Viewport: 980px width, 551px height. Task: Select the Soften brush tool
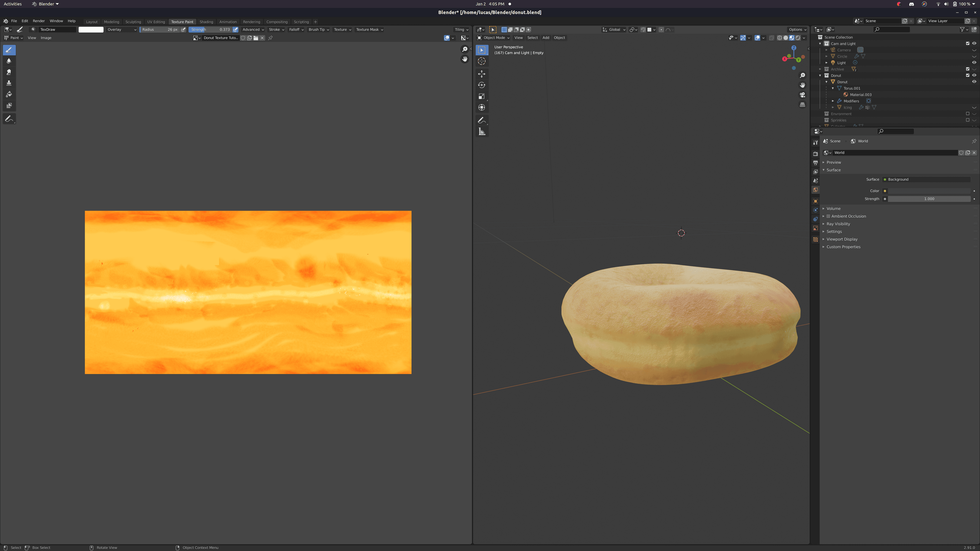9,61
